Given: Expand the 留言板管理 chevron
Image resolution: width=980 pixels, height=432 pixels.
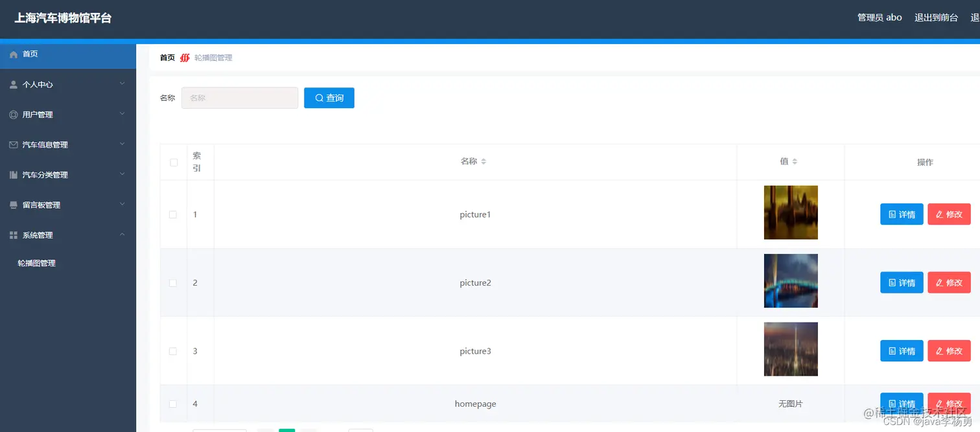Looking at the screenshot, I should [122, 204].
